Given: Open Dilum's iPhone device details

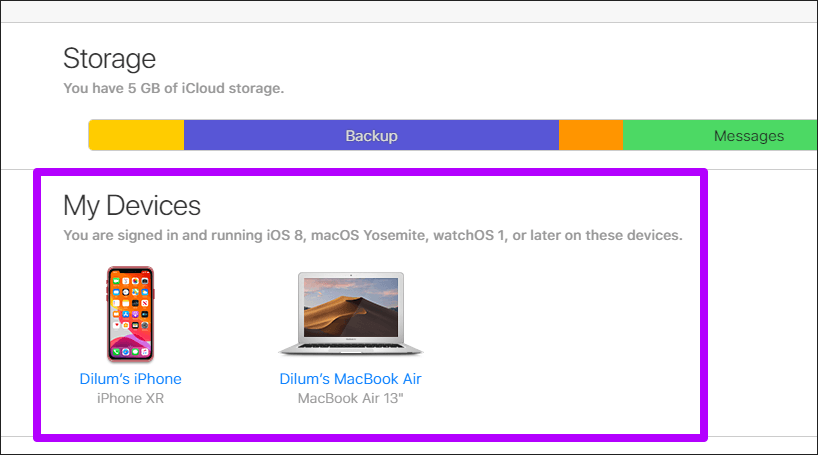Looking at the screenshot, I should pos(130,379).
